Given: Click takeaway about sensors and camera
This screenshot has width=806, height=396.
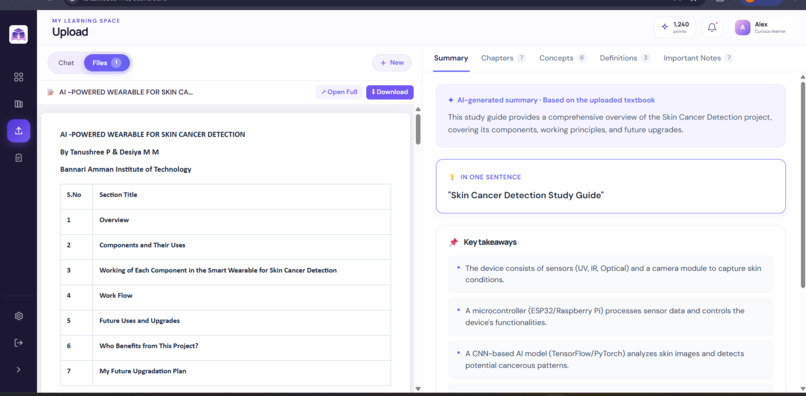Looking at the screenshot, I should tap(611, 274).
